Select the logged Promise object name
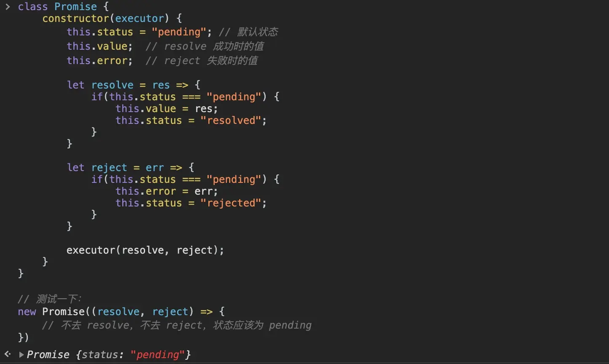This screenshot has width=609, height=364. pos(48,355)
